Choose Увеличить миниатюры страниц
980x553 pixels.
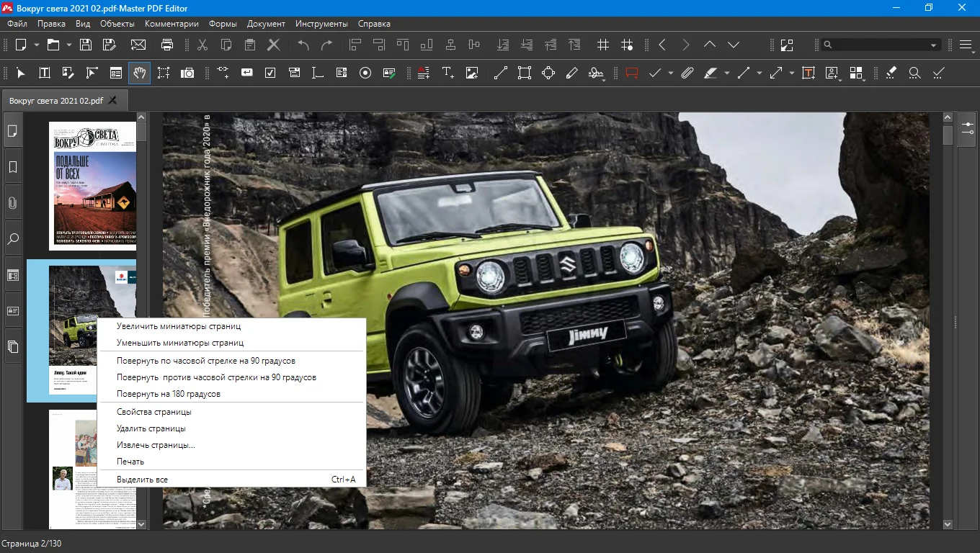click(231, 326)
